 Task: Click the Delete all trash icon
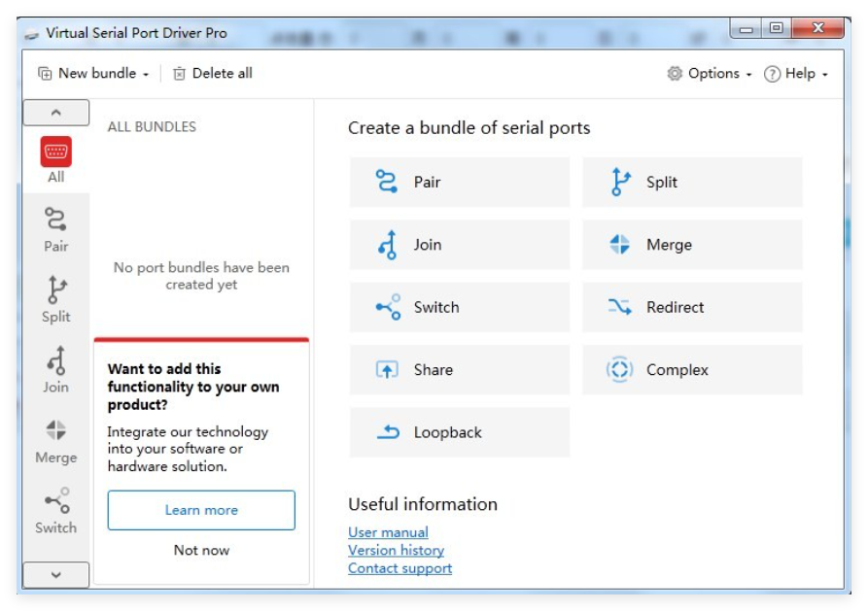(180, 74)
